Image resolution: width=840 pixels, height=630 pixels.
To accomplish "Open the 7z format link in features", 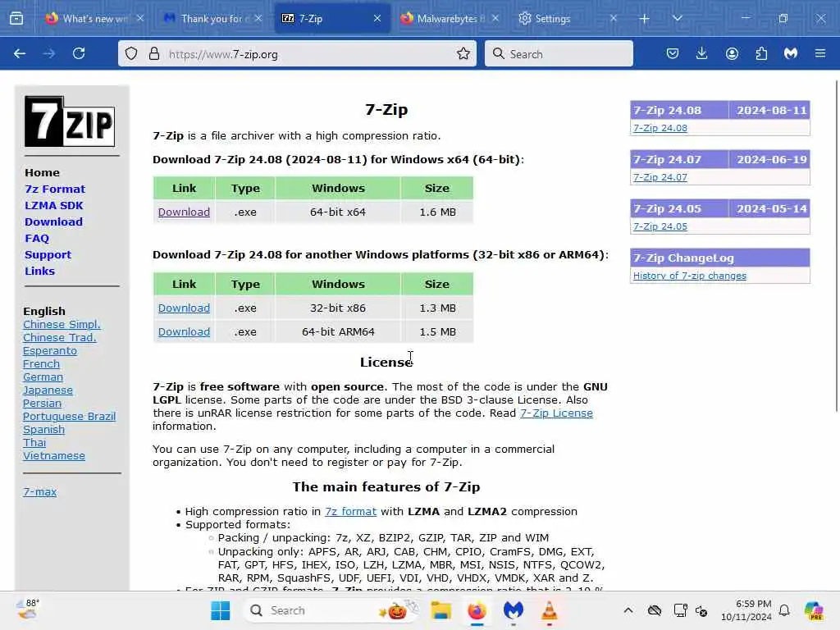I will (350, 512).
